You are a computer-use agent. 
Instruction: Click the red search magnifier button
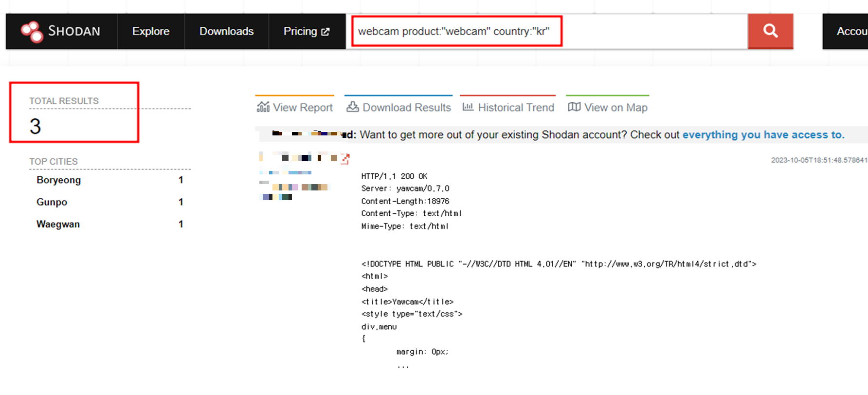(770, 32)
